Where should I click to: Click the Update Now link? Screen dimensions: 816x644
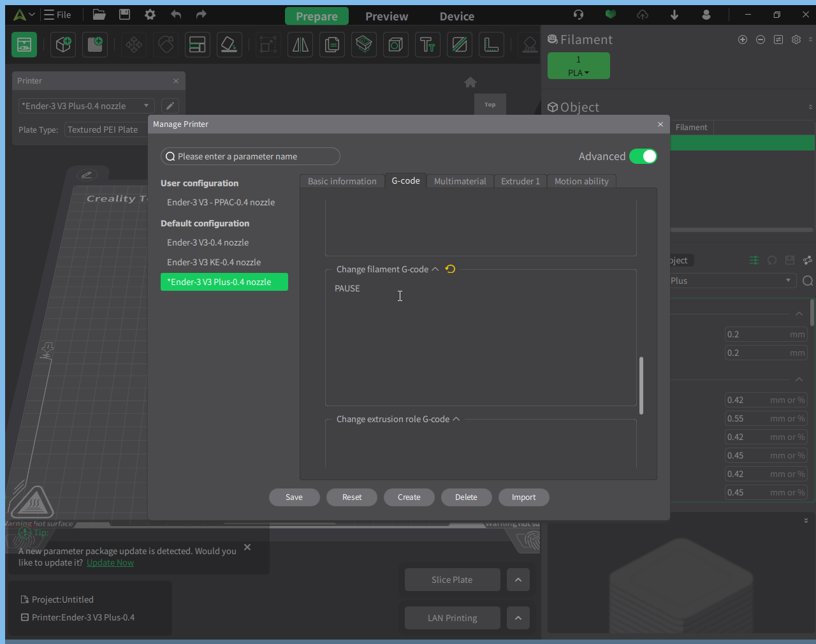tap(110, 562)
